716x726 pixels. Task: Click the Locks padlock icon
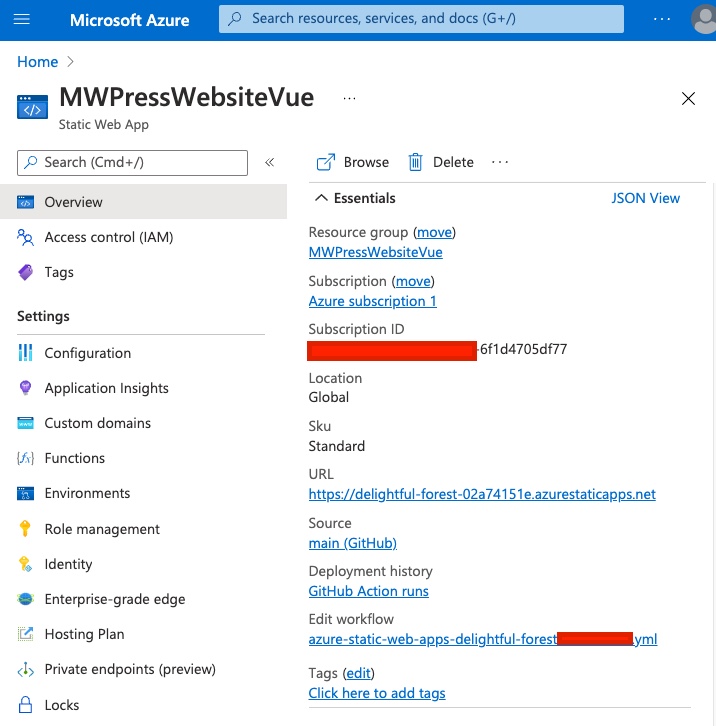(25, 705)
